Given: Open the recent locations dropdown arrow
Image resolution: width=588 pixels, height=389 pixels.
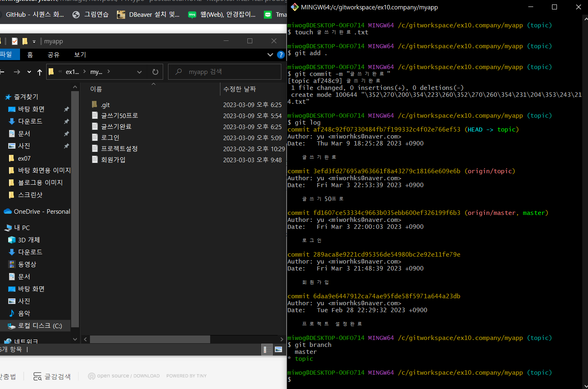Looking at the screenshot, I should 29,72.
